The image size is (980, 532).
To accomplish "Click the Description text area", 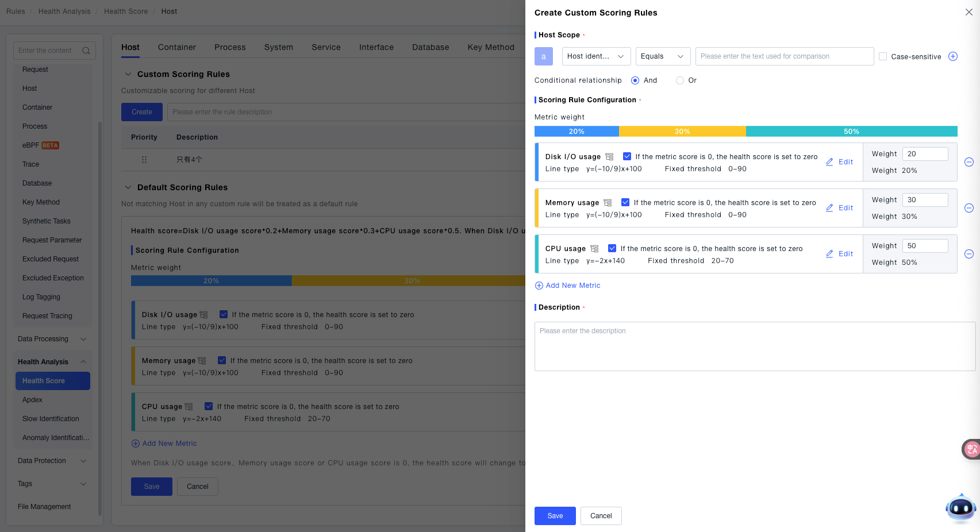I will coord(754,346).
